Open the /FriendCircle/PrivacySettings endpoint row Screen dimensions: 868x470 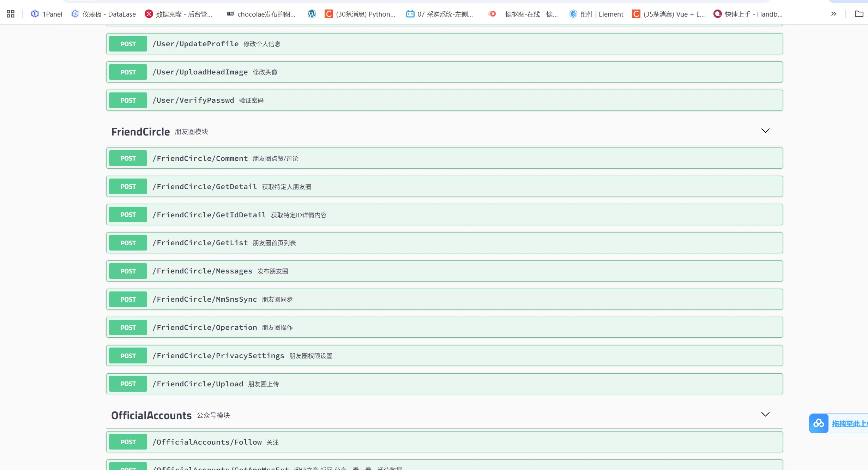point(445,356)
